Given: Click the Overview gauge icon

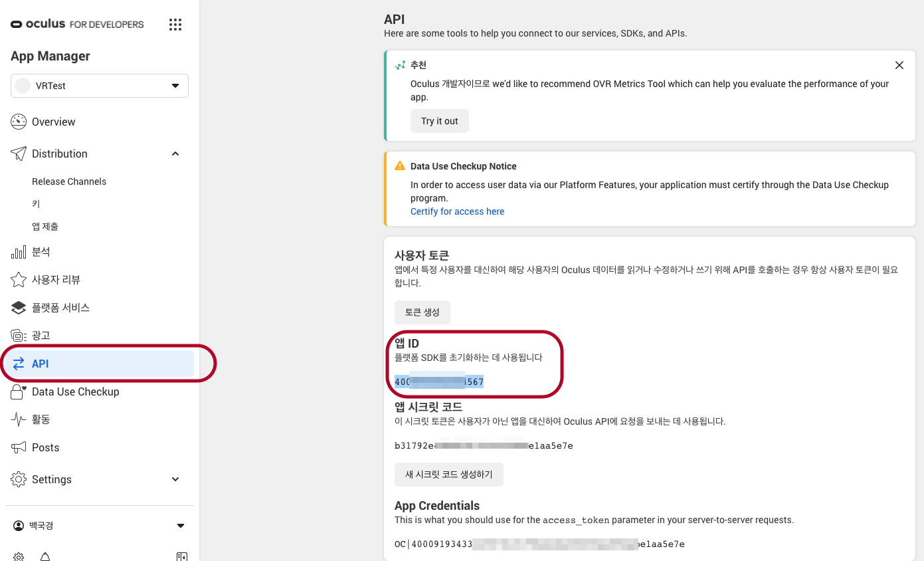Looking at the screenshot, I should [x=19, y=122].
